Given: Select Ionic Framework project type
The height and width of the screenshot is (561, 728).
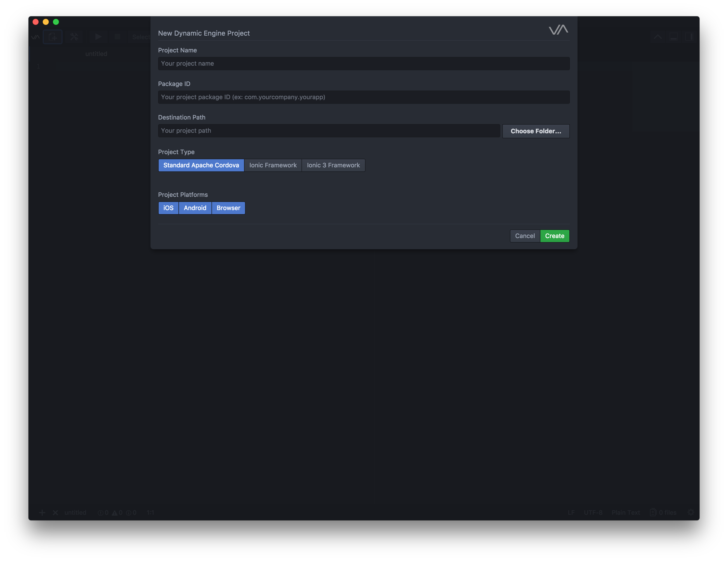Looking at the screenshot, I should point(273,165).
